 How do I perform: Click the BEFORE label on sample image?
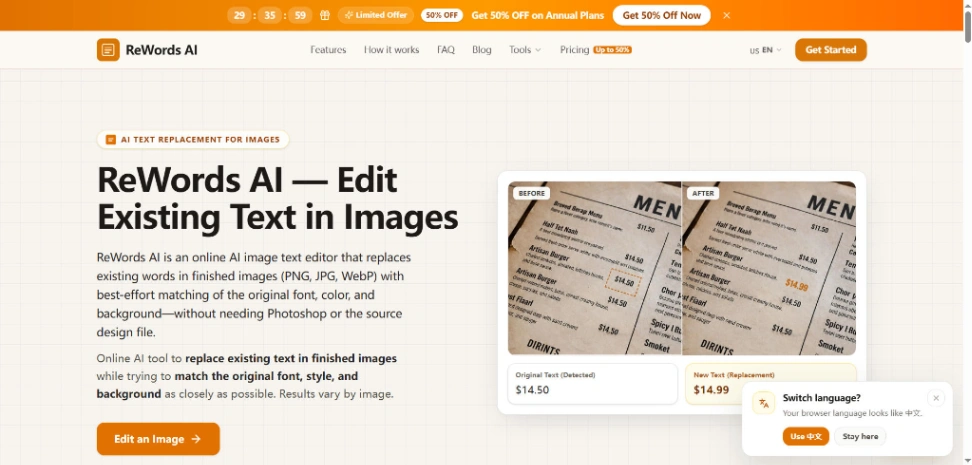(x=531, y=193)
